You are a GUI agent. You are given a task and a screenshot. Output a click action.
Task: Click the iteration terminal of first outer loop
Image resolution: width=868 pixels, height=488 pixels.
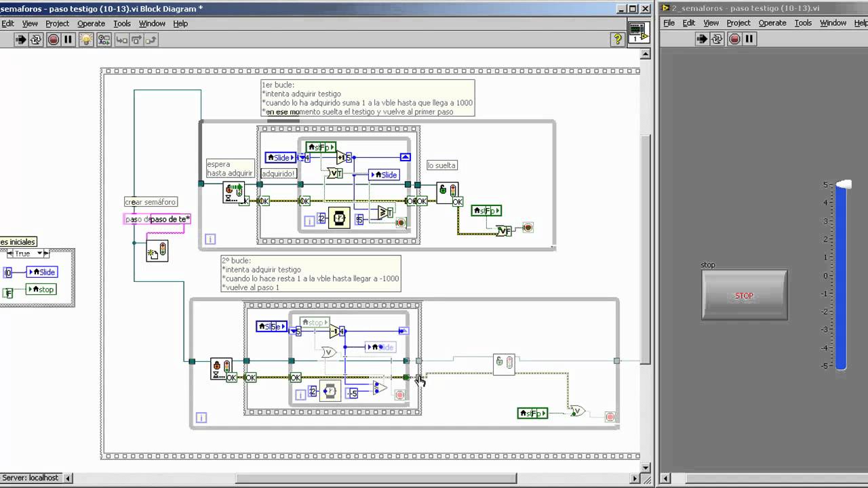[210, 239]
